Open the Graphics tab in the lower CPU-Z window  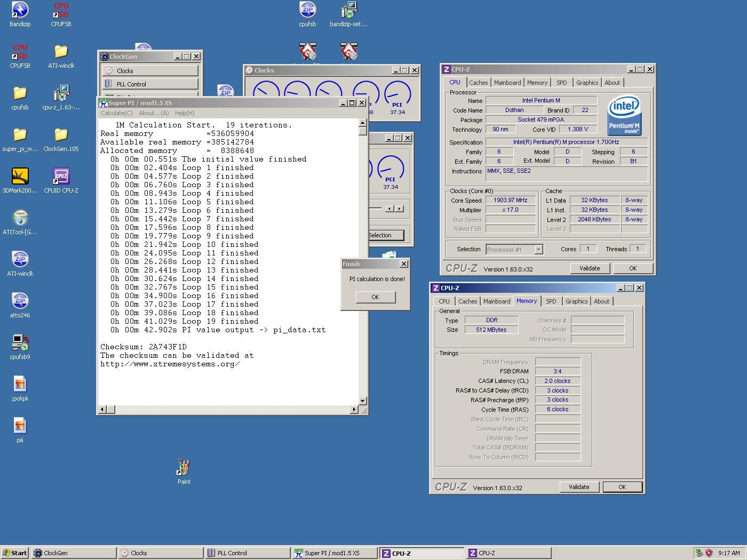(x=576, y=301)
